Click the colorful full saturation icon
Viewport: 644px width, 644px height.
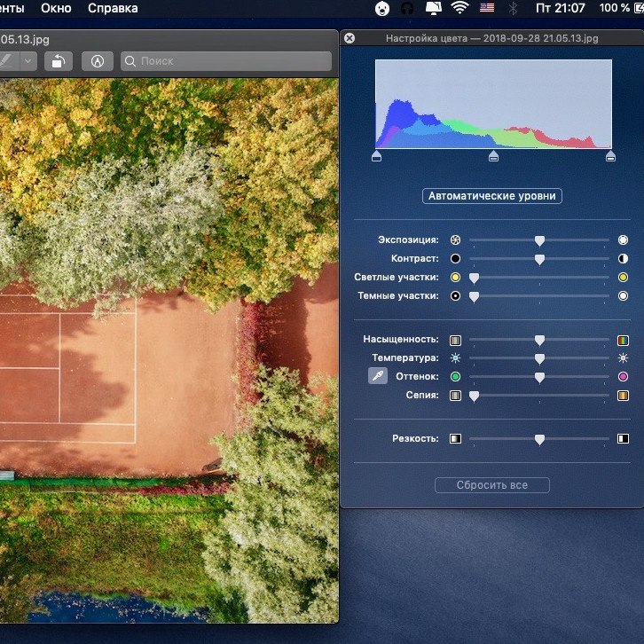(623, 340)
